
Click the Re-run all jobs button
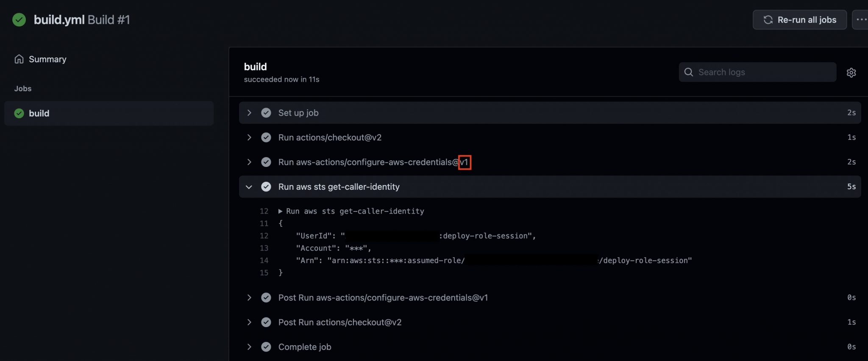click(x=799, y=19)
